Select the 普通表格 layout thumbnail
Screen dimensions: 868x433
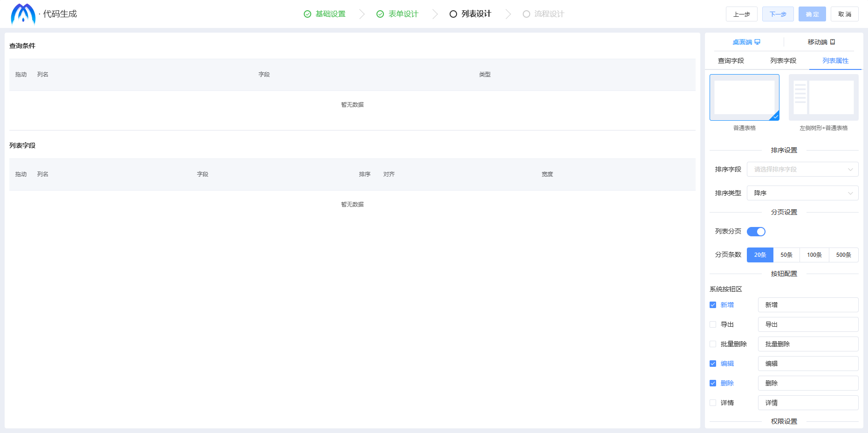pyautogui.click(x=745, y=97)
